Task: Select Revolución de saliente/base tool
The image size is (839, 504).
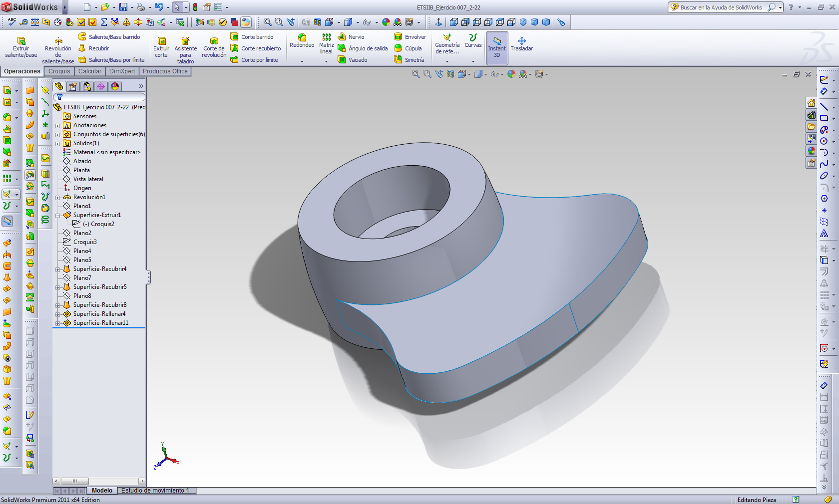Action: click(58, 50)
